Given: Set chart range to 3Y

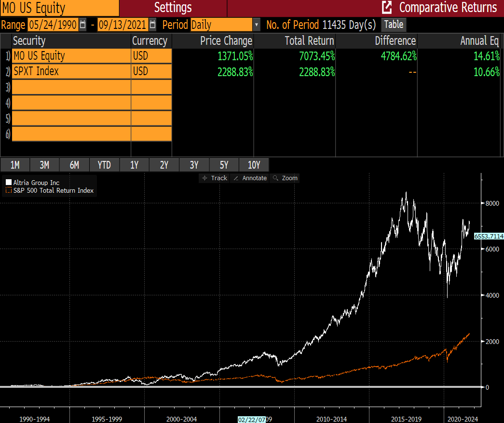Looking at the screenshot, I should coord(194,165).
